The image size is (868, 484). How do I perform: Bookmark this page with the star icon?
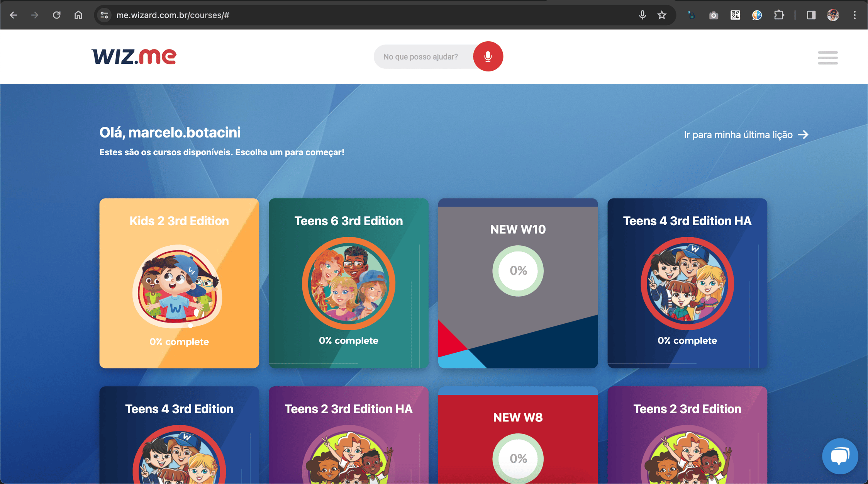tap(662, 15)
